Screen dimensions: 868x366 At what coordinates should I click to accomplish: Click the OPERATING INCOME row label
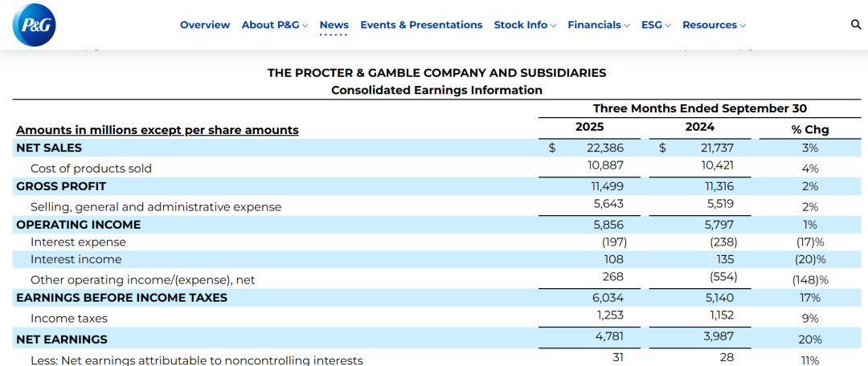(78, 225)
